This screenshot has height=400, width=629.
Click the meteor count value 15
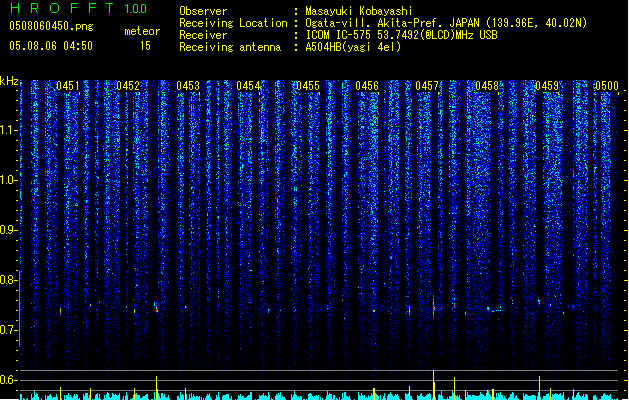coord(145,46)
